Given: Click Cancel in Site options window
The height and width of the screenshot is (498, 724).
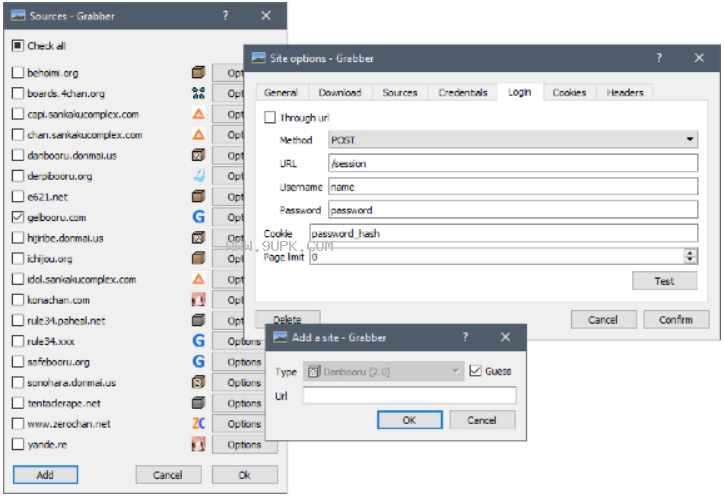Looking at the screenshot, I should coord(603,319).
